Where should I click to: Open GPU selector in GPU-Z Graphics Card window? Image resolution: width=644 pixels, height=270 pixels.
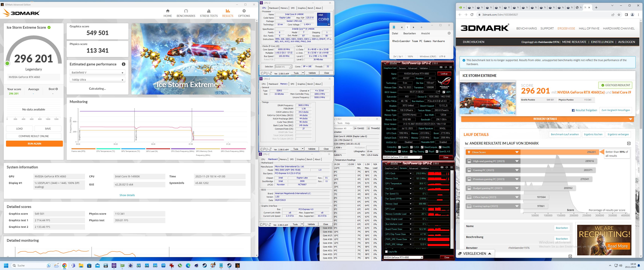pos(402,157)
